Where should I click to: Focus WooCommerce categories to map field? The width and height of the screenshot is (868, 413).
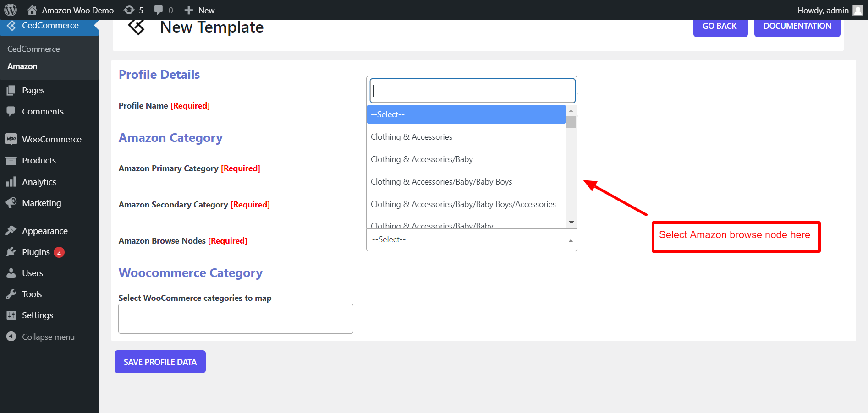coord(236,319)
